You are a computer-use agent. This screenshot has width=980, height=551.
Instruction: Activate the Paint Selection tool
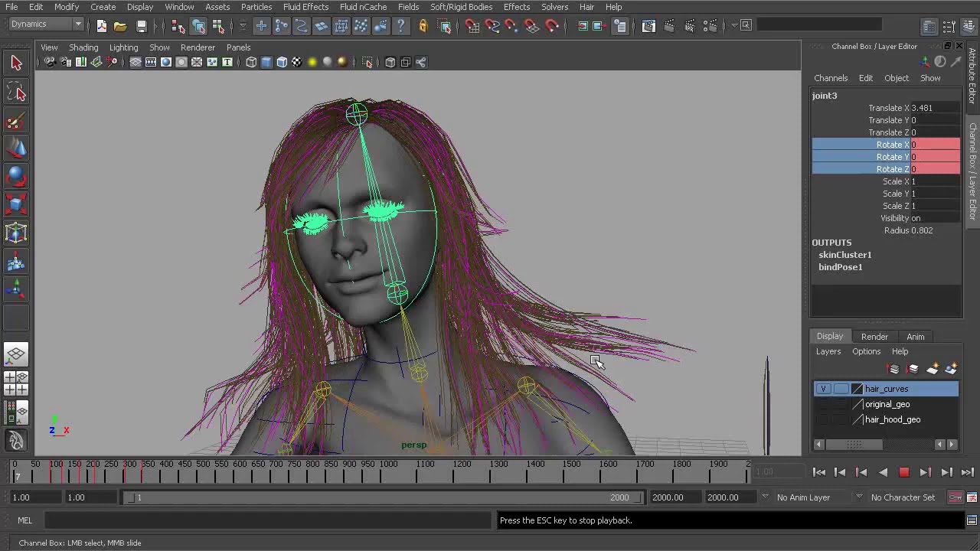[16, 121]
